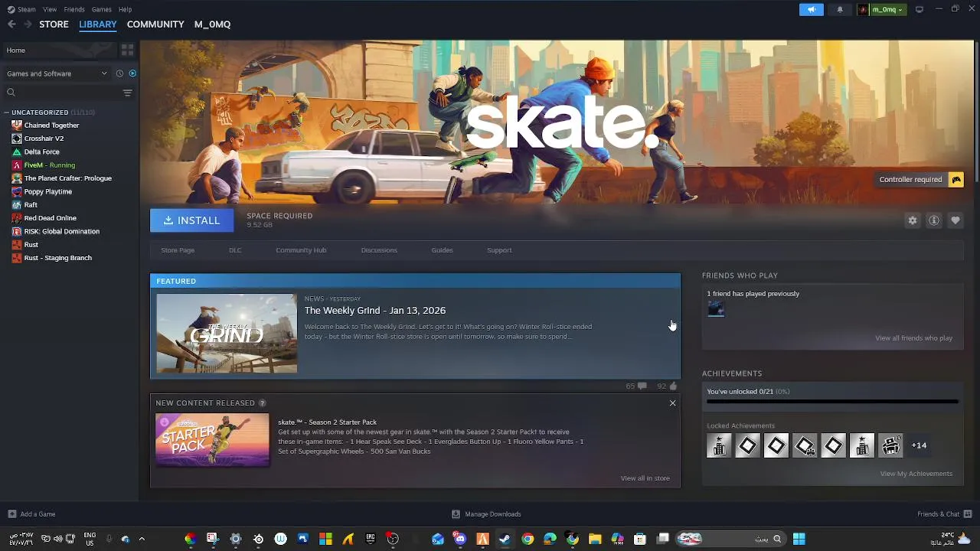
Task: Open game settings gear icon
Action: pyautogui.click(x=913, y=220)
